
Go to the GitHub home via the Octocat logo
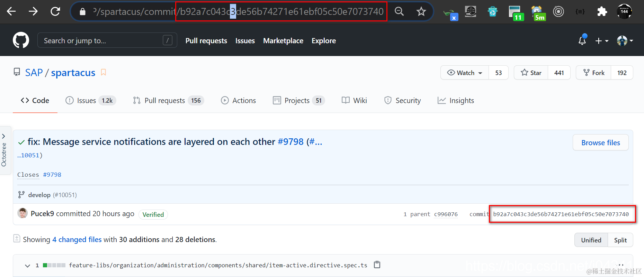pos(21,40)
